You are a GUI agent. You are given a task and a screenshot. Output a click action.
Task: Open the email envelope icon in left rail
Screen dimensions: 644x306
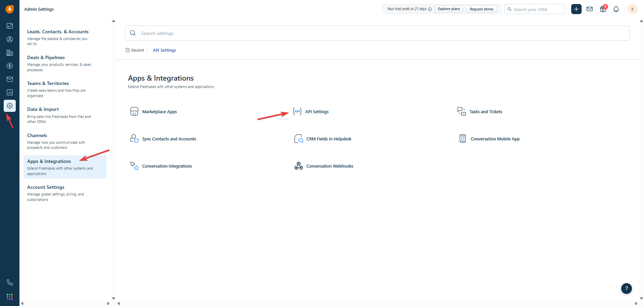tap(10, 79)
